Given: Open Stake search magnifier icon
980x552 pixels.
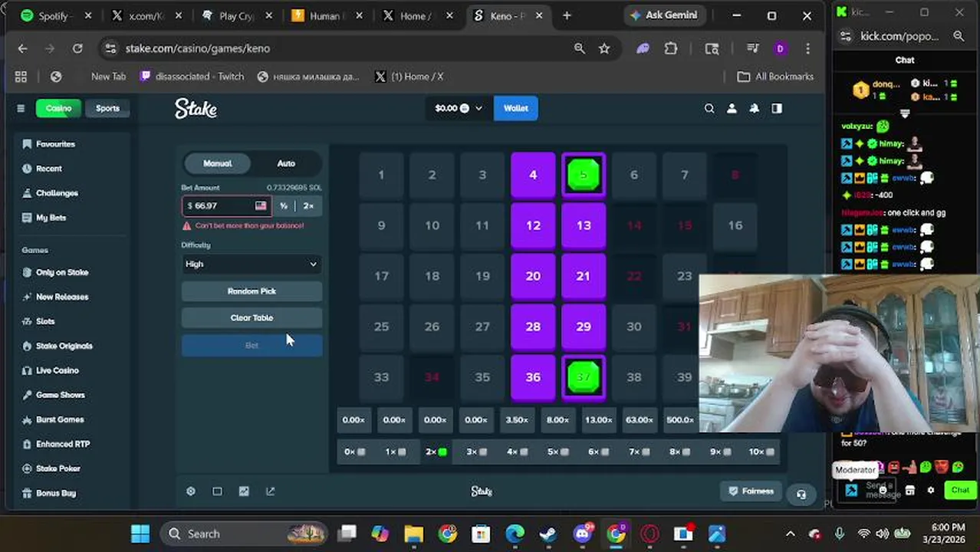Looking at the screenshot, I should [709, 109].
